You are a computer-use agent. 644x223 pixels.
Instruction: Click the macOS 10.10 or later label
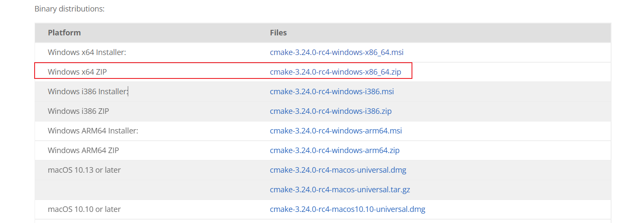tap(84, 209)
